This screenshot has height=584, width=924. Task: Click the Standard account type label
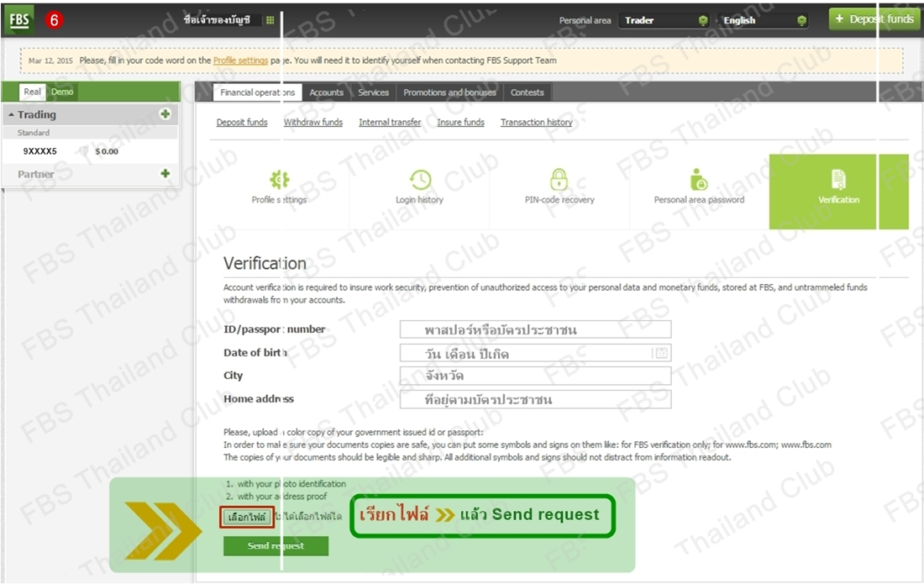pos(34,133)
